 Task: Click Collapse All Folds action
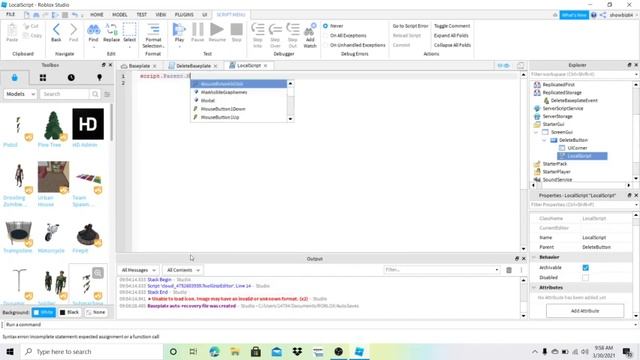click(452, 45)
